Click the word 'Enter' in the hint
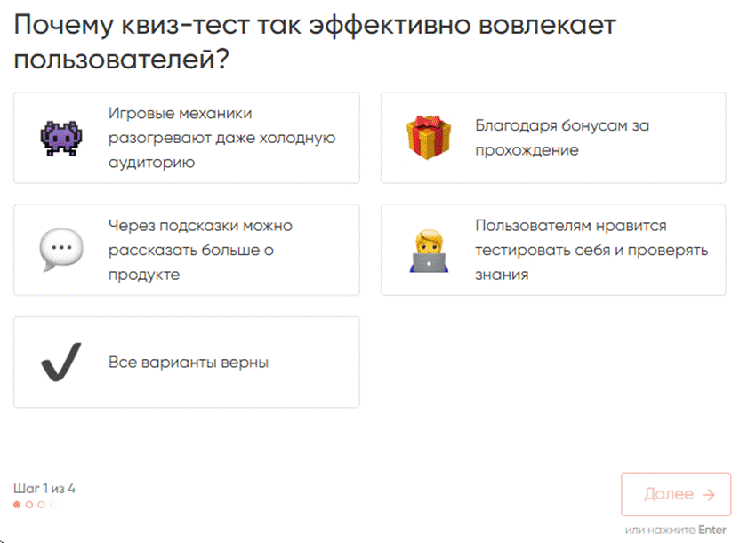Viewport: 756px width, 543px height. click(712, 530)
